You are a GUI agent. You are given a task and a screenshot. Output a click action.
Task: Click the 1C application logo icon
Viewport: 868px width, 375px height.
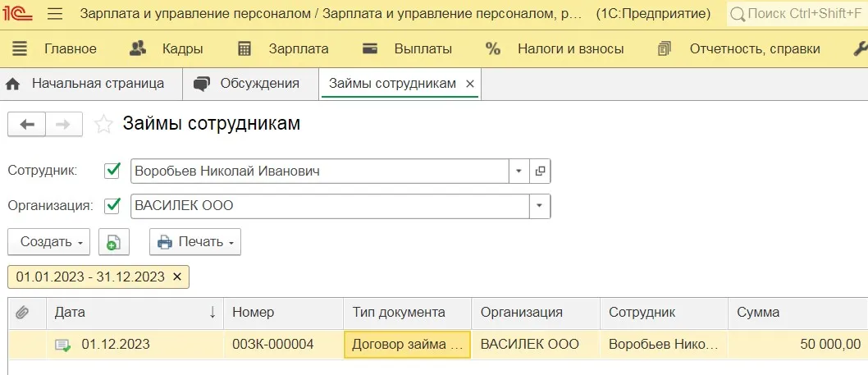[x=19, y=14]
